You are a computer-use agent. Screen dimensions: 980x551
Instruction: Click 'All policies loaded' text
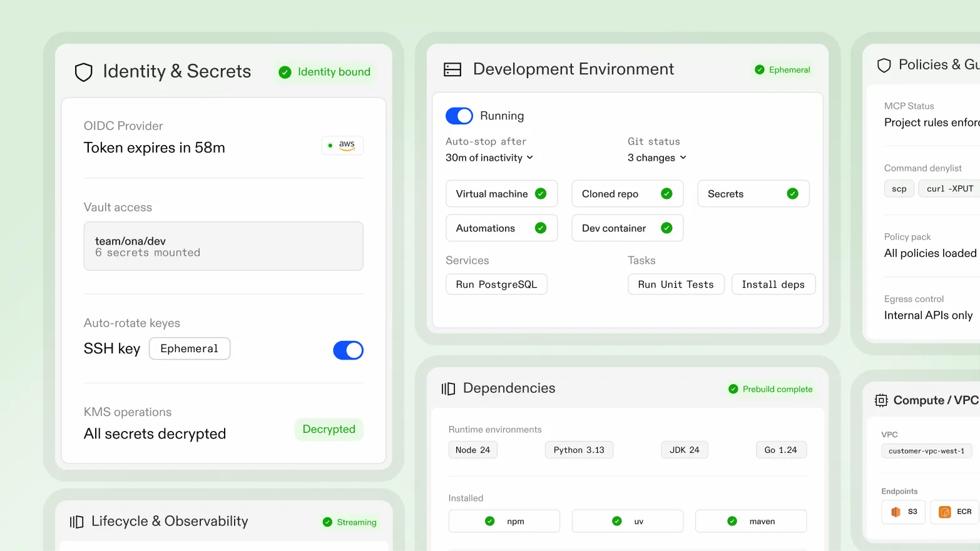click(x=930, y=253)
